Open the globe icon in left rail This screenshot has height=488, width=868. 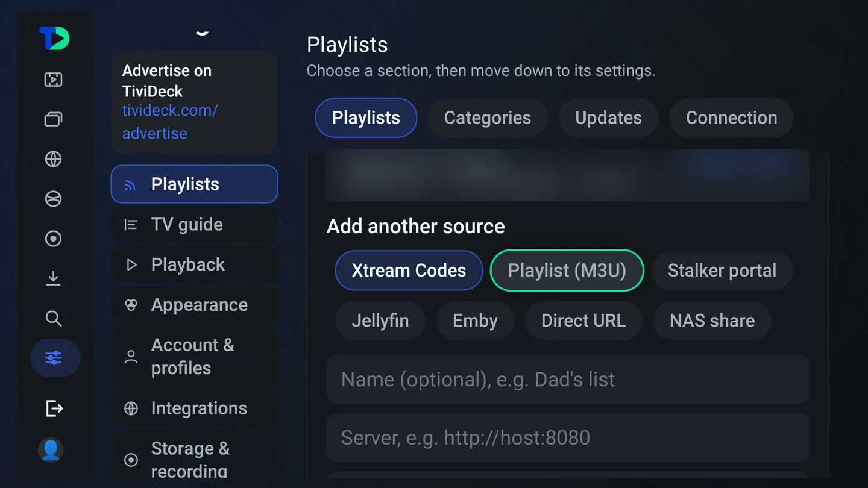pos(54,159)
